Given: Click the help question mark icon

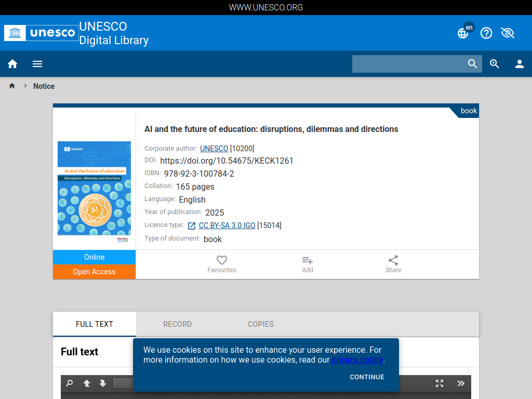Looking at the screenshot, I should point(486,33).
